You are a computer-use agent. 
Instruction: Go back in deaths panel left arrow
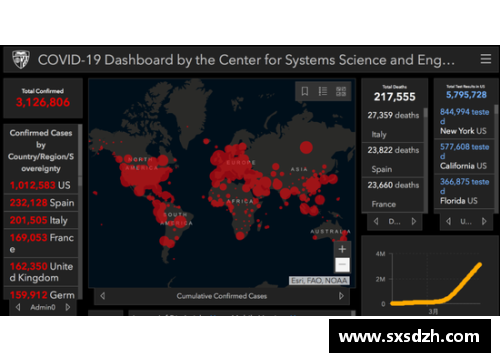376,221
